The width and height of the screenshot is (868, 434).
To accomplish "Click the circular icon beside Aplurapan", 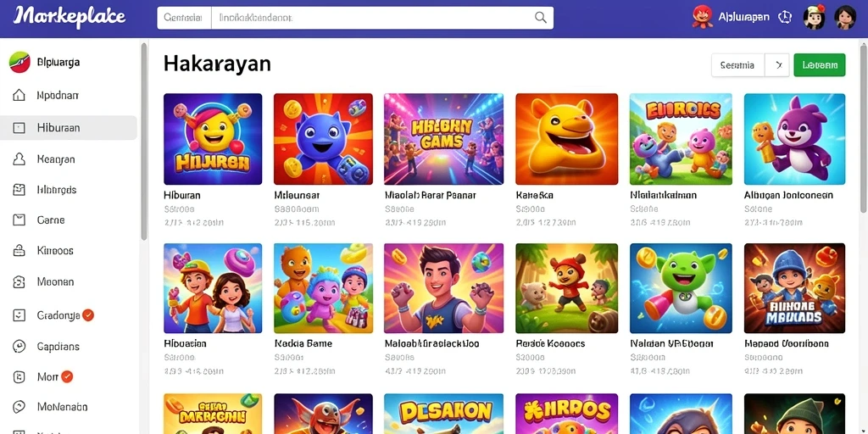I will [785, 17].
